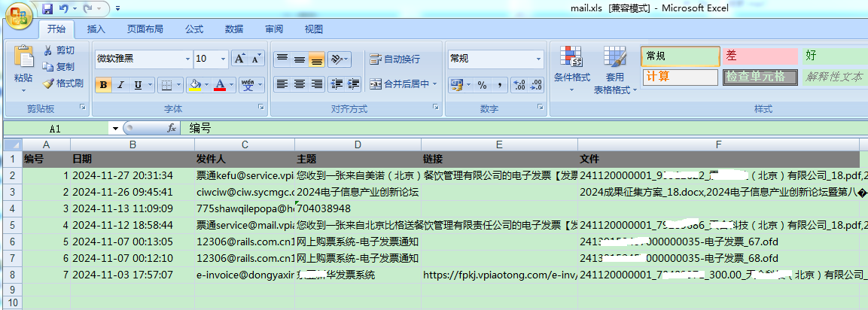
Task: Open the Office button menu
Action: (19, 16)
